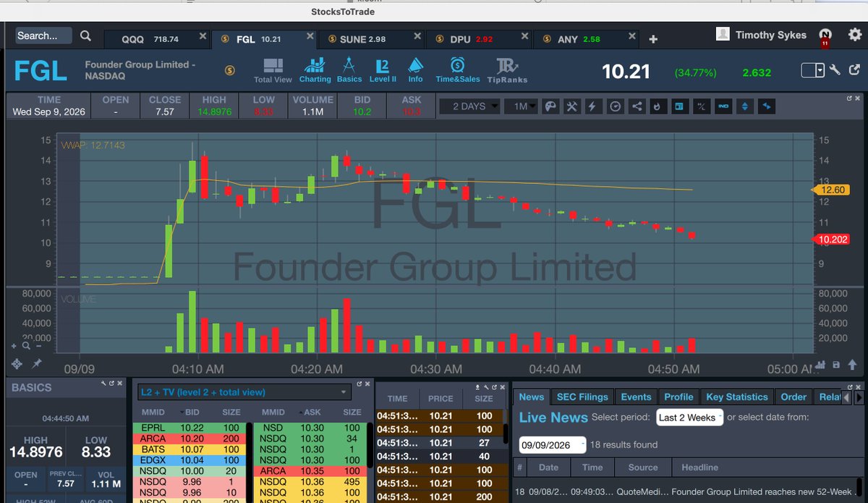The height and width of the screenshot is (503, 868).
Task: Save chart with floppy disk icon
Action: click(x=836, y=365)
